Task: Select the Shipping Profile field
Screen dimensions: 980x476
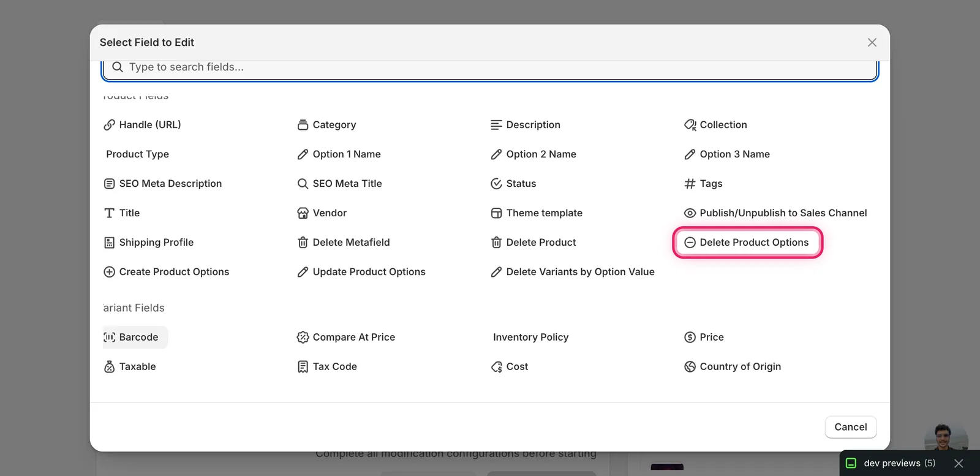Action: 149,243
